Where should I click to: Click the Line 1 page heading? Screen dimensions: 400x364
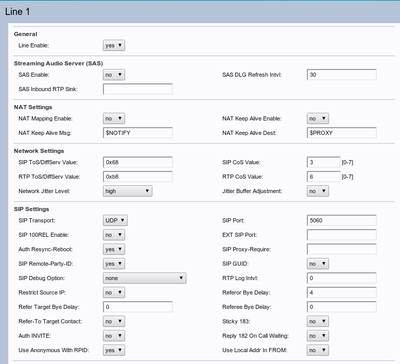tap(17, 12)
